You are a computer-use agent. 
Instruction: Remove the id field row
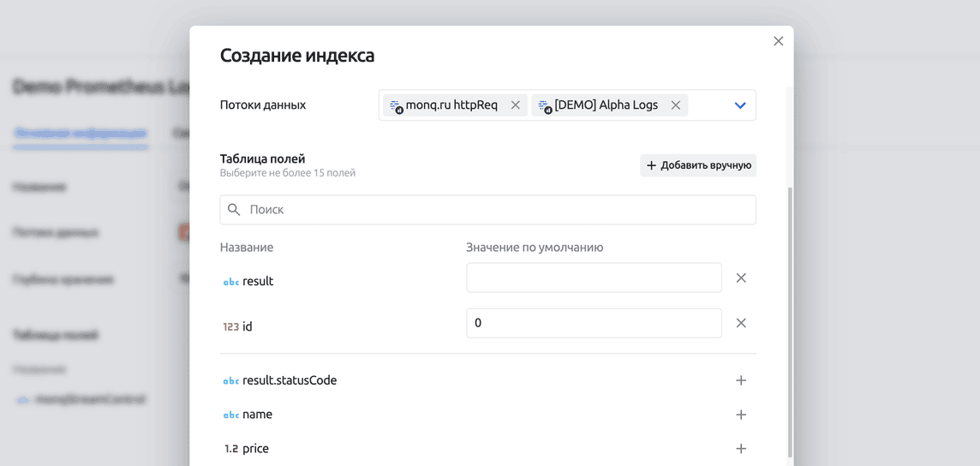(x=741, y=323)
